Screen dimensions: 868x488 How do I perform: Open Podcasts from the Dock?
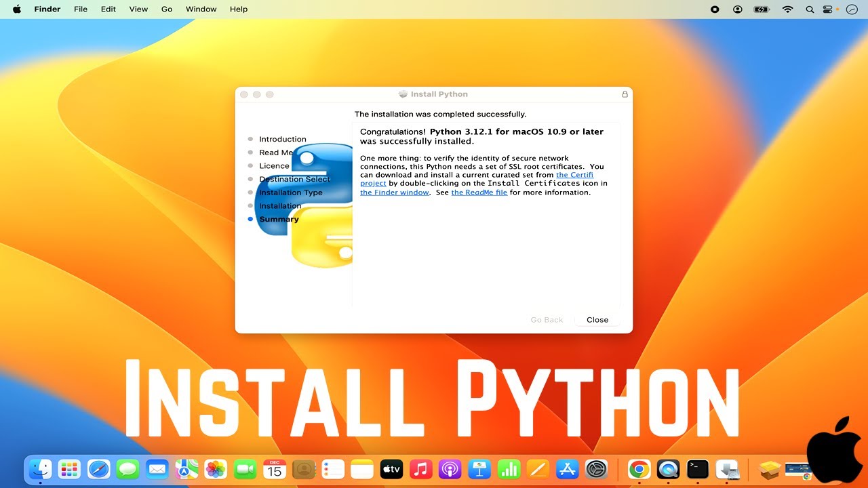[x=450, y=469]
